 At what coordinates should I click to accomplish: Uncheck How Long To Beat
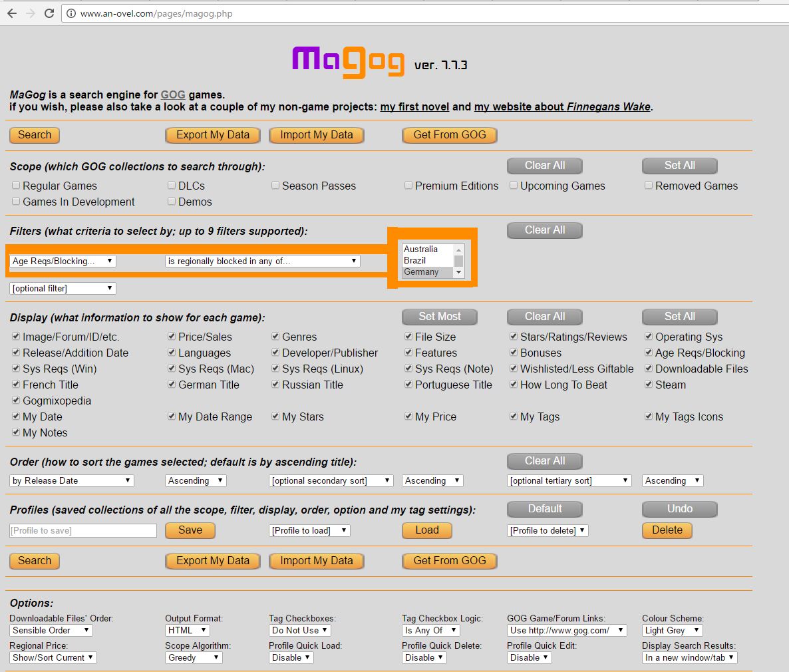[514, 384]
